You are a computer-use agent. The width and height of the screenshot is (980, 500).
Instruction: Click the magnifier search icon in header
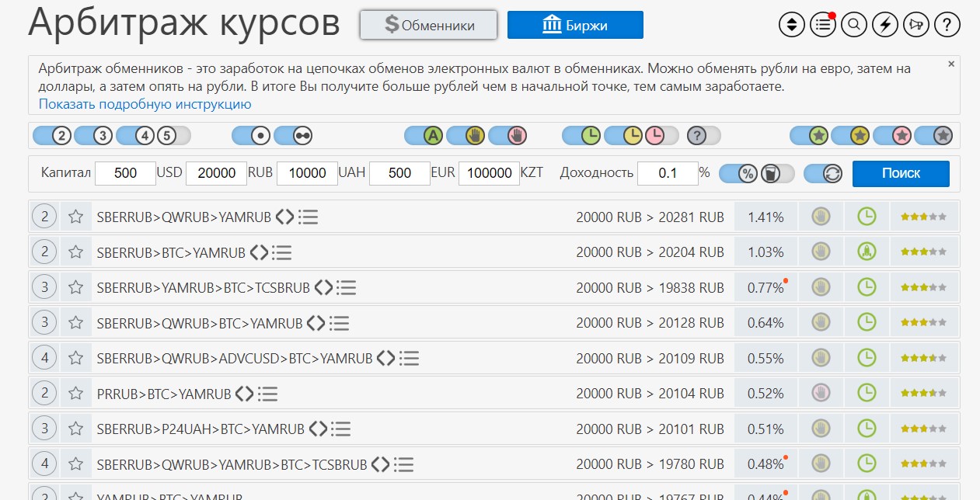(854, 25)
